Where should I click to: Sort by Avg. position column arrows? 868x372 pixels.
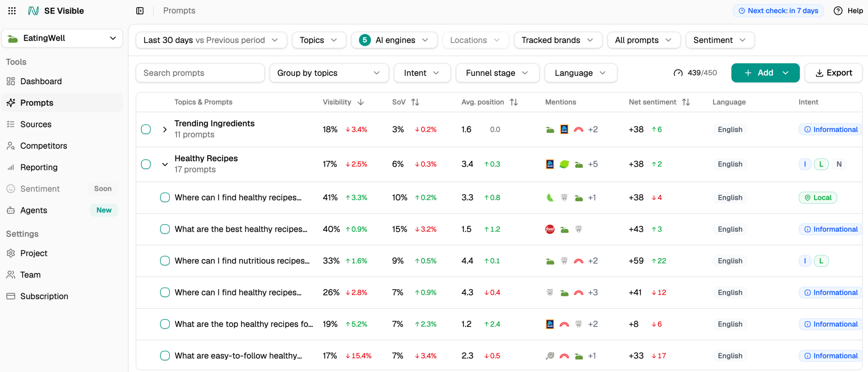(514, 102)
